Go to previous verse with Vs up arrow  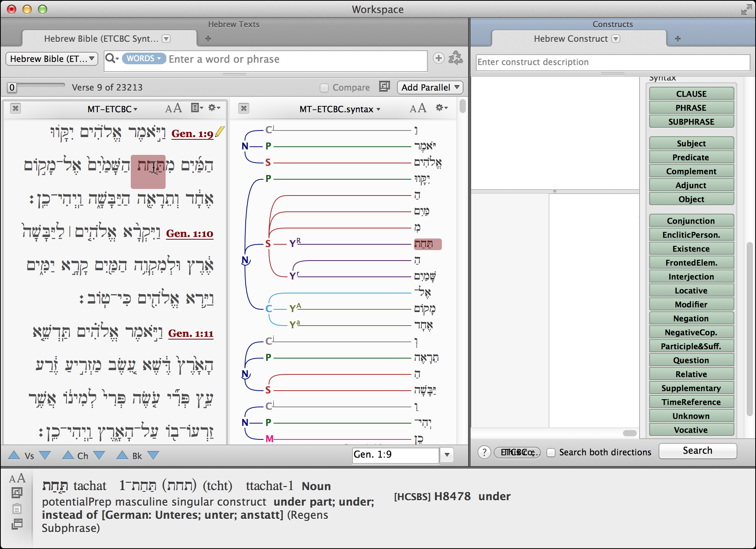(x=14, y=455)
